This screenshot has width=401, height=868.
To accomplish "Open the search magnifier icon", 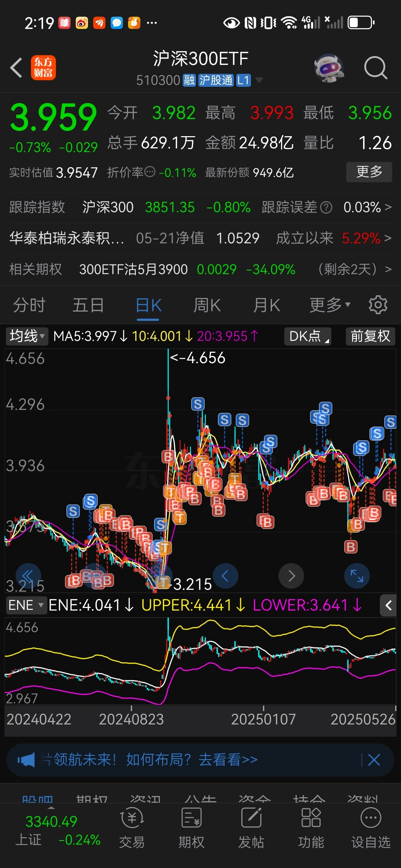I will 375,68.
